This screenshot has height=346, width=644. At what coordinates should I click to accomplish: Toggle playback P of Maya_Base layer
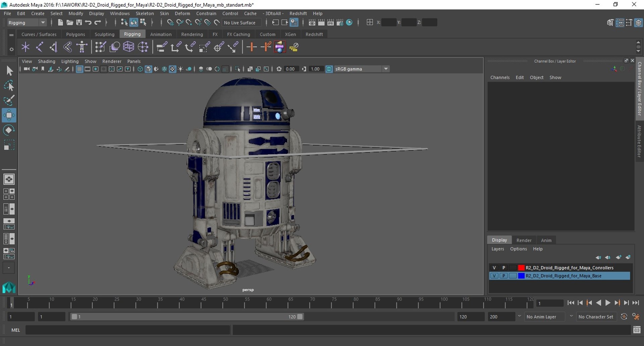tap(503, 276)
